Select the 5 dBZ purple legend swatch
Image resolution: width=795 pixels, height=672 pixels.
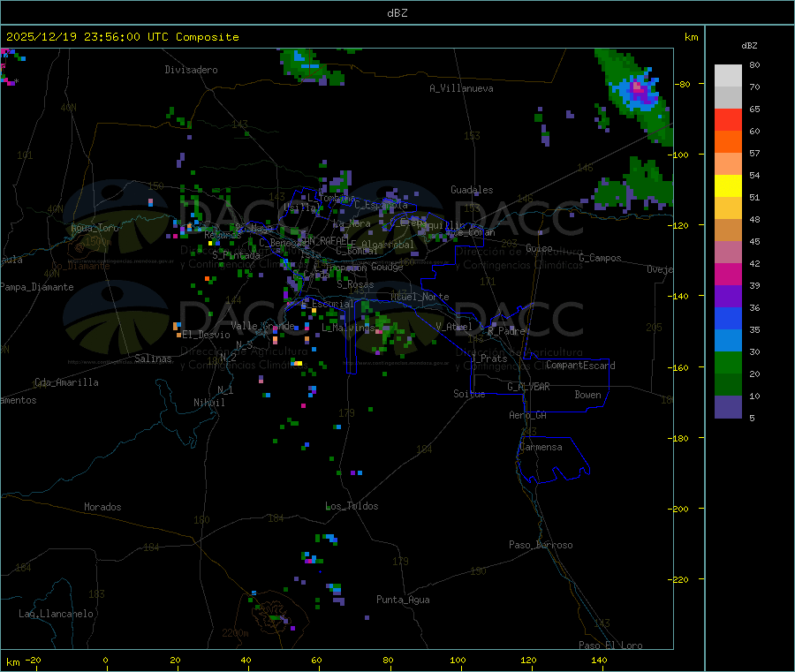(728, 407)
